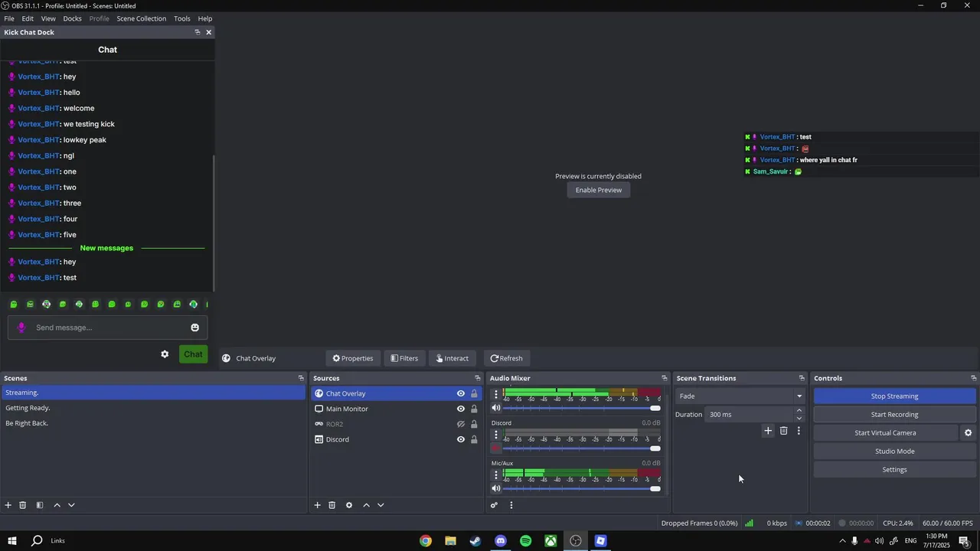Unmute the Discord audio channel
Viewport: 980px width, 551px height.
click(x=495, y=448)
